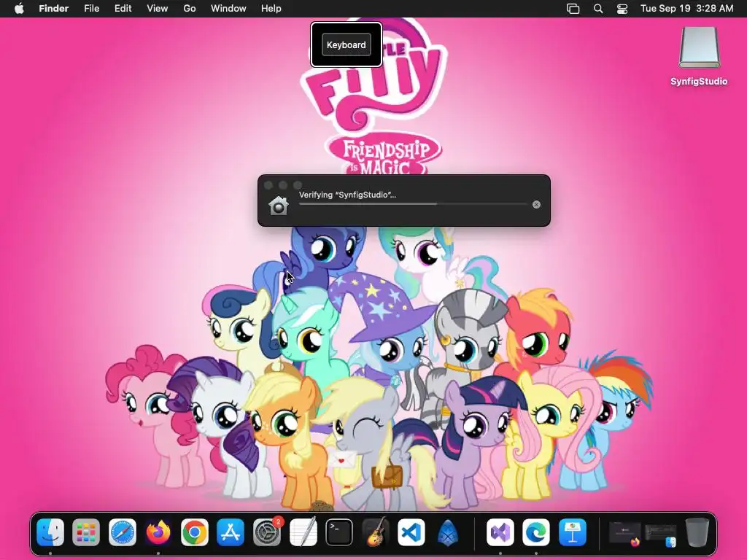Open Launchpad in the Dock
Image resolution: width=747 pixels, height=560 pixels.
[86, 532]
